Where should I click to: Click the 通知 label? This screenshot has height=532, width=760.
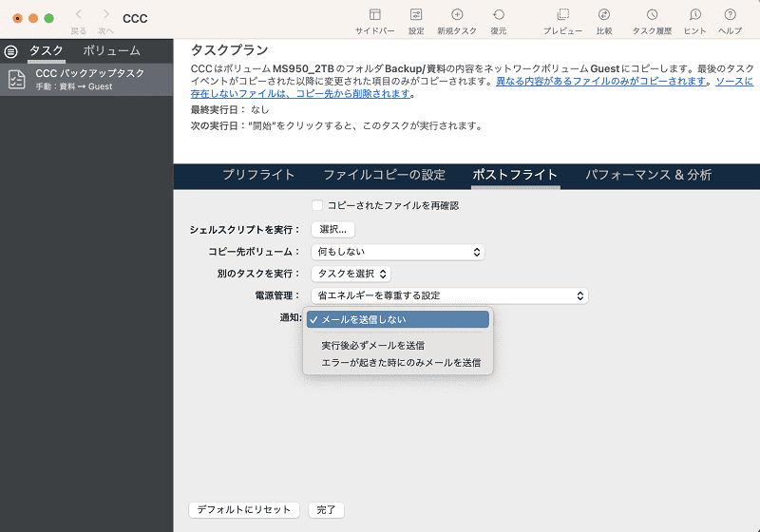(x=291, y=317)
